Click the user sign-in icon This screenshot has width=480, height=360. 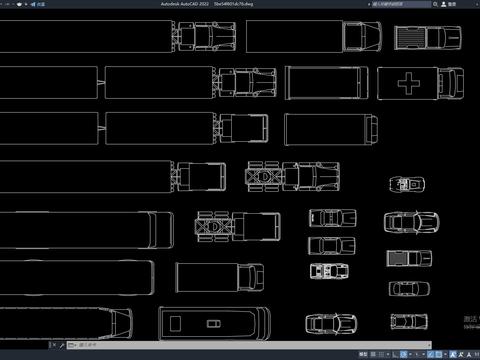click(444, 4)
